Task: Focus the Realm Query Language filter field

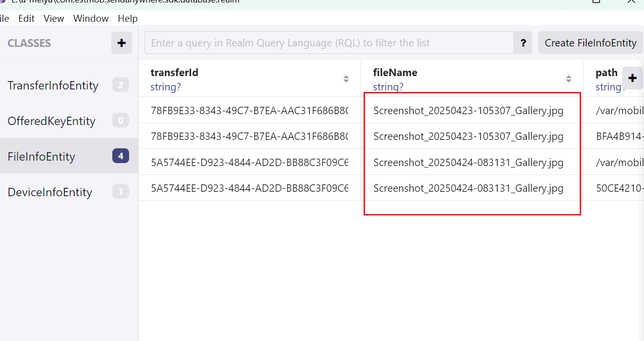Action: 329,43
